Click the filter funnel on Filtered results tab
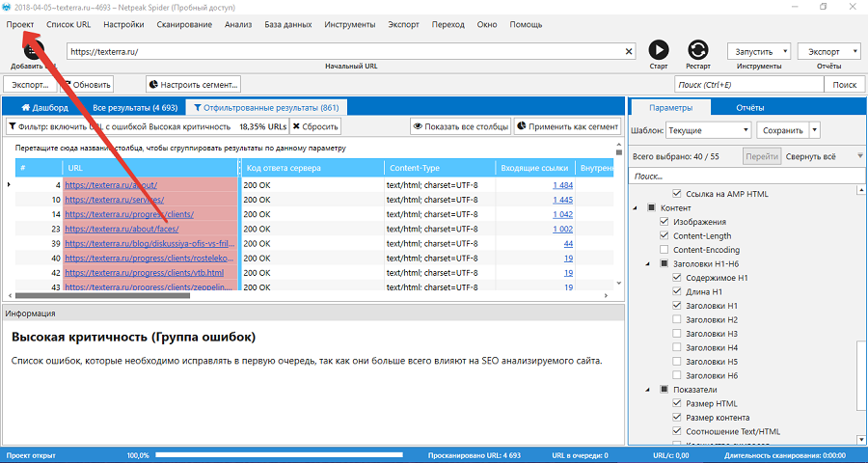868x463 pixels. (197, 107)
